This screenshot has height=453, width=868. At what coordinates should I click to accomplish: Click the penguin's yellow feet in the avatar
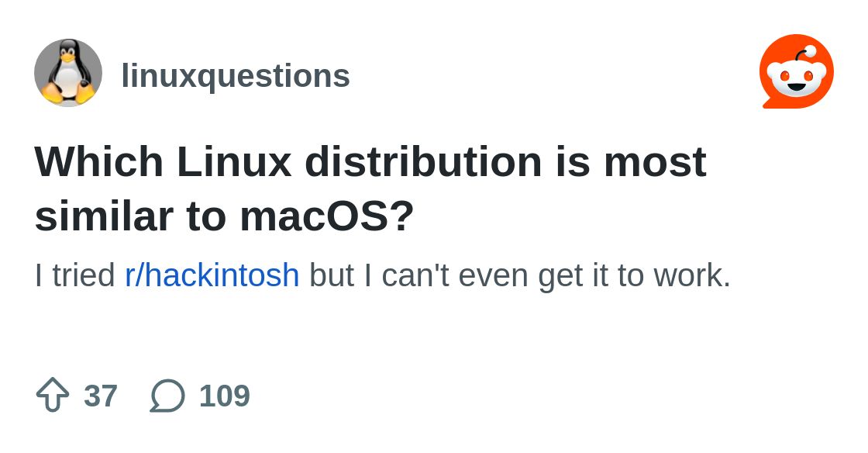(x=68, y=93)
